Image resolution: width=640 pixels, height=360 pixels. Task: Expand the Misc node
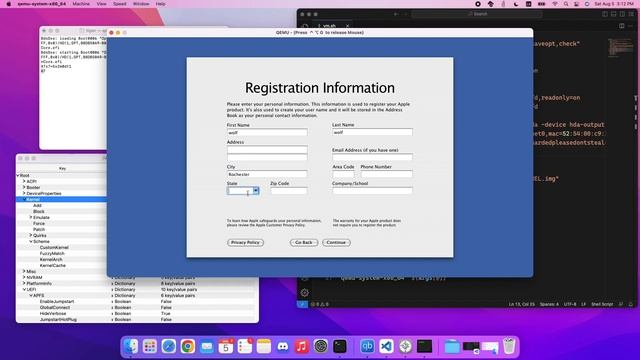(x=24, y=271)
